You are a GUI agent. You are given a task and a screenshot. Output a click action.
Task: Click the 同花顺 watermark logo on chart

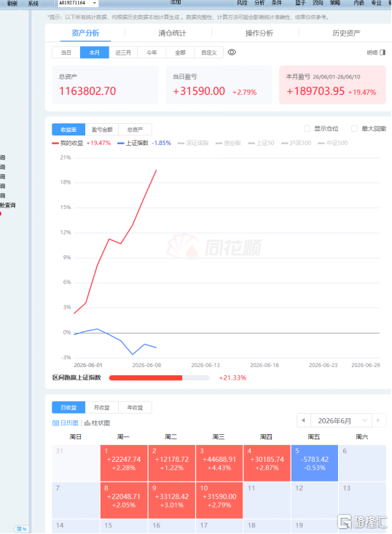click(x=215, y=246)
